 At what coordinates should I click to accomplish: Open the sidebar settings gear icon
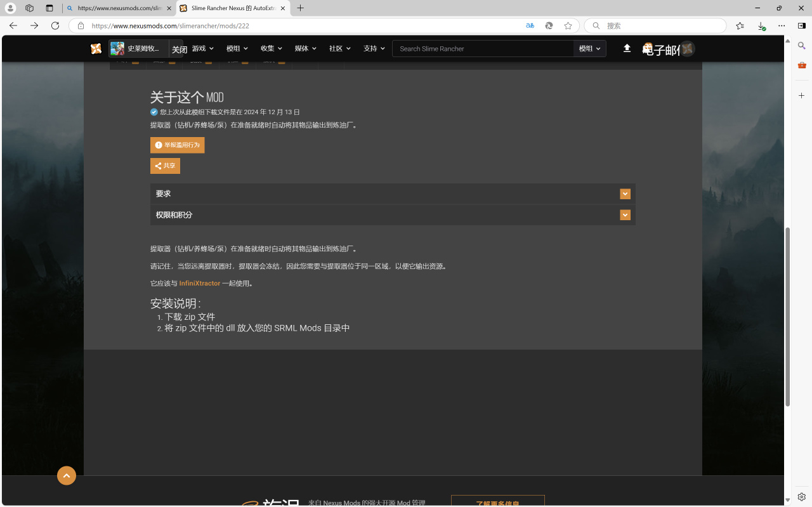tap(802, 496)
